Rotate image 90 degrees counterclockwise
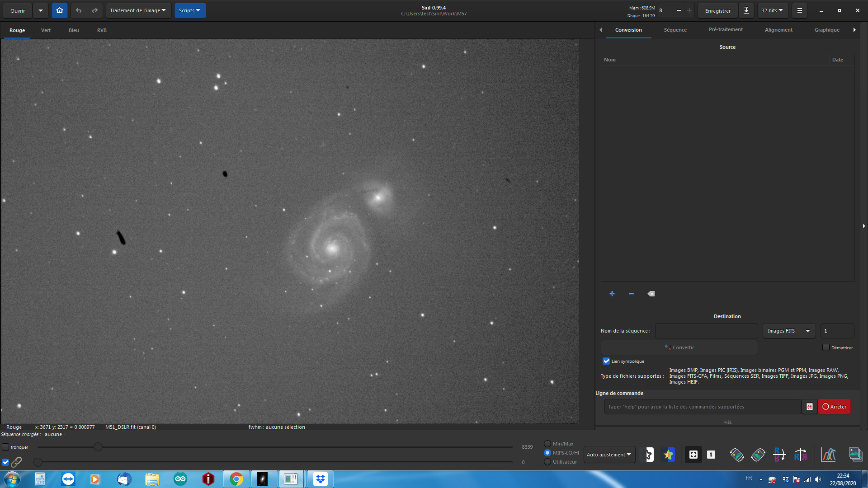868x488 pixels. point(736,455)
